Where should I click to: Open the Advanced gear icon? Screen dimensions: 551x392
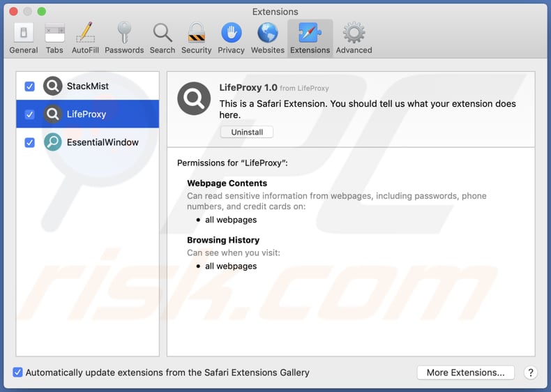(x=354, y=33)
